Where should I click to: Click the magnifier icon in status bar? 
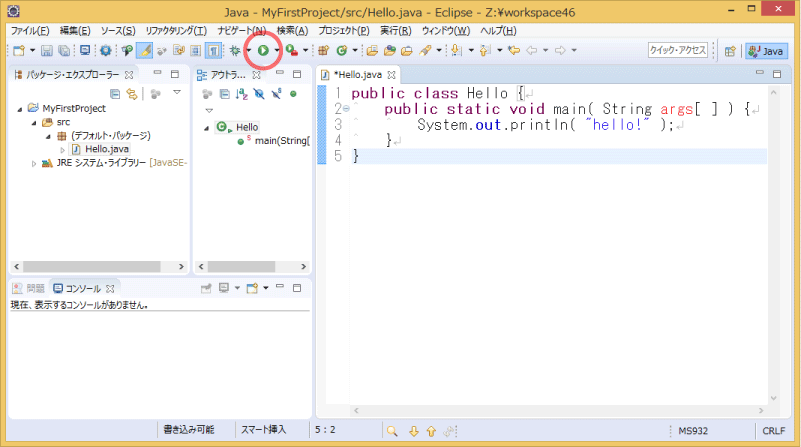click(x=392, y=431)
